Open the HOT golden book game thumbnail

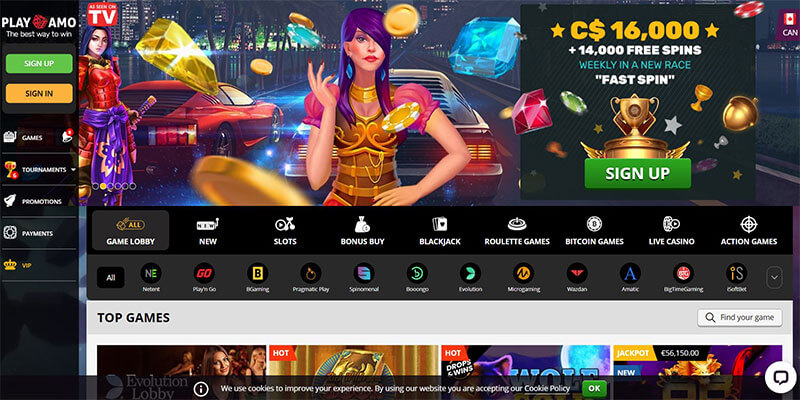[x=354, y=372]
